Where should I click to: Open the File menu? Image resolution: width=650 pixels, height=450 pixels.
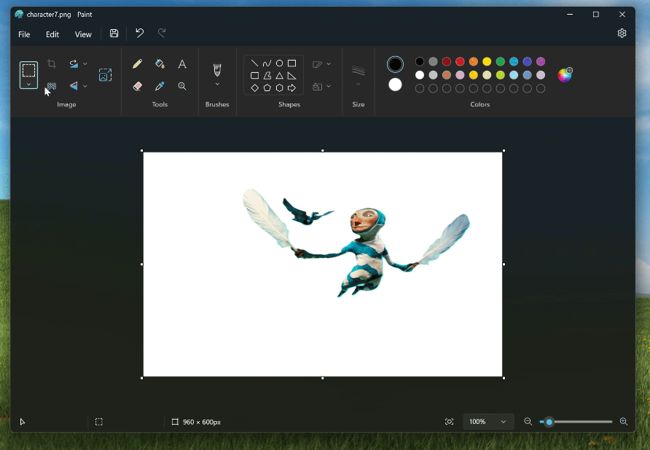(24, 34)
